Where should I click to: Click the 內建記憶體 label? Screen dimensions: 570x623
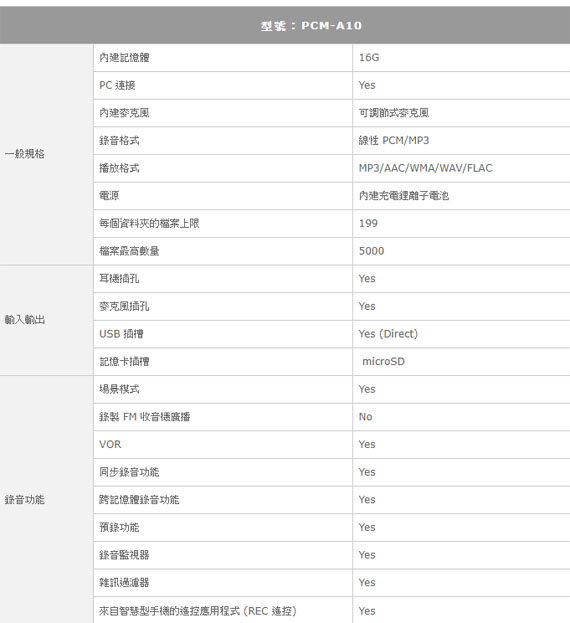pos(124,58)
